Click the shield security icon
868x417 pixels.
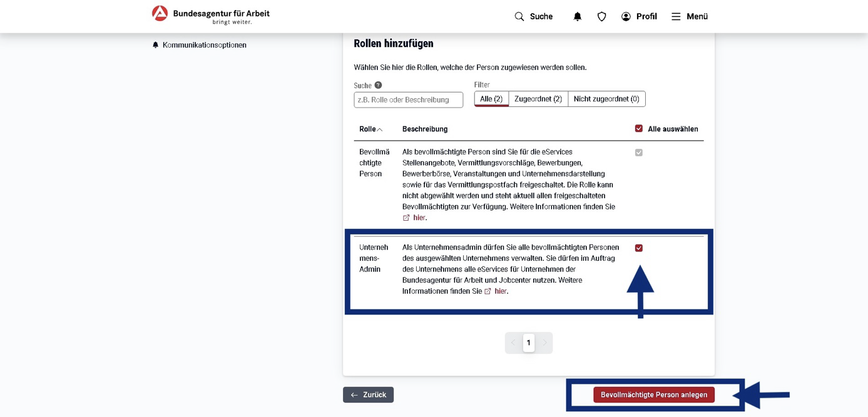coord(601,17)
